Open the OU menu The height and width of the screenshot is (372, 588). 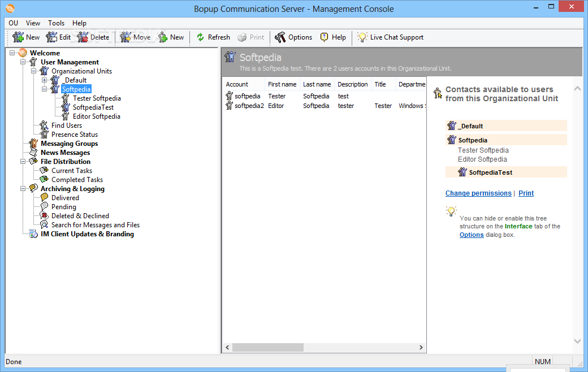click(14, 23)
